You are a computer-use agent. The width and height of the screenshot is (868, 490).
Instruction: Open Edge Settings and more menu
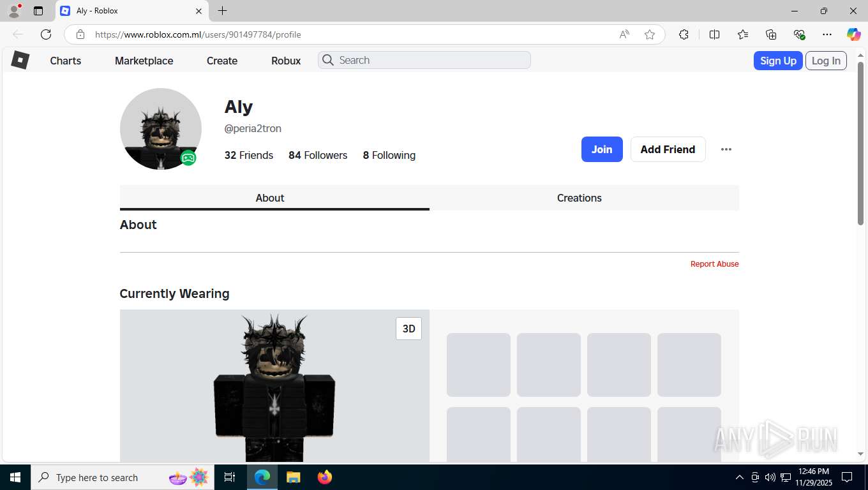point(827,34)
